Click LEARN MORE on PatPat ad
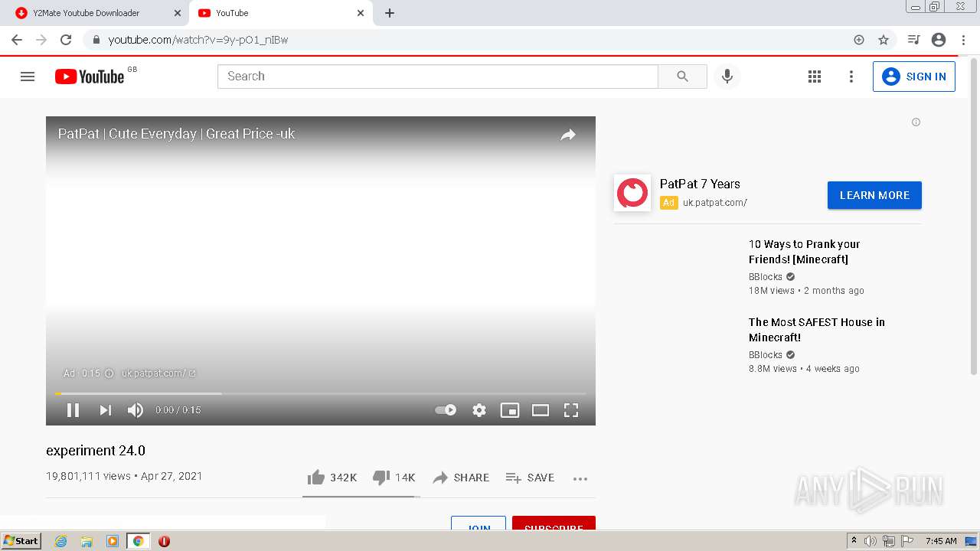The width and height of the screenshot is (980, 551). pos(874,195)
